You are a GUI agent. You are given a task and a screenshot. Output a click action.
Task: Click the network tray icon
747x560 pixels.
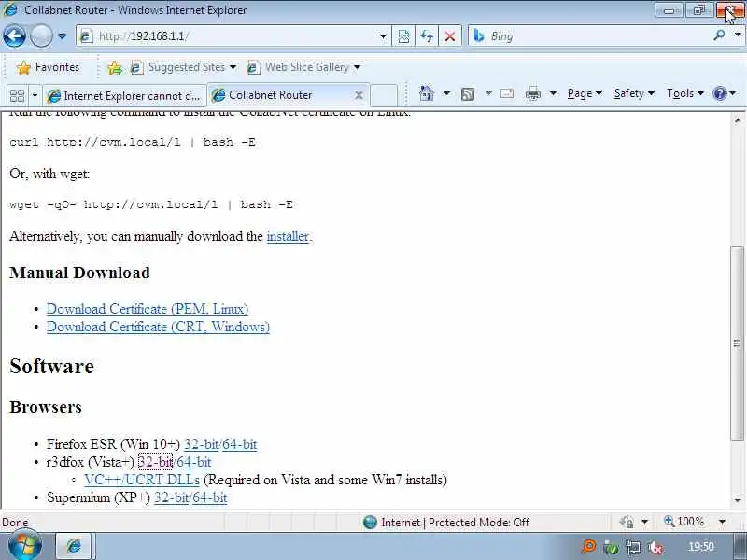[633, 548]
